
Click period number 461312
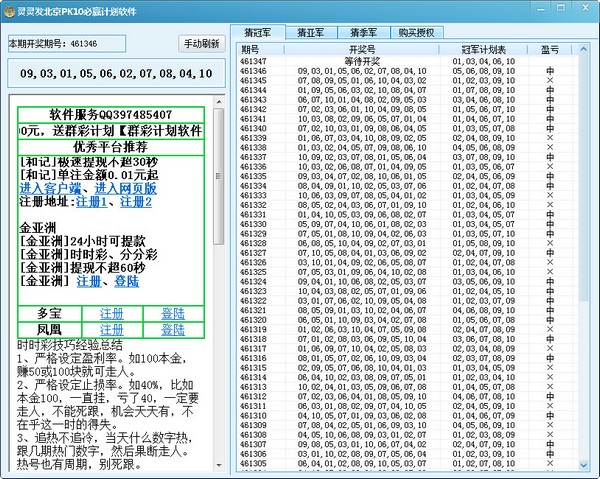click(x=253, y=396)
